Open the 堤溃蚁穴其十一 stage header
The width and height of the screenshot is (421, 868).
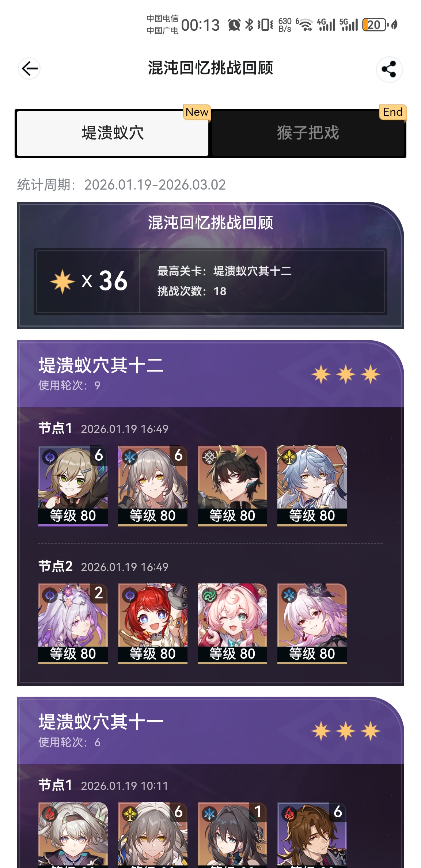pos(210,731)
